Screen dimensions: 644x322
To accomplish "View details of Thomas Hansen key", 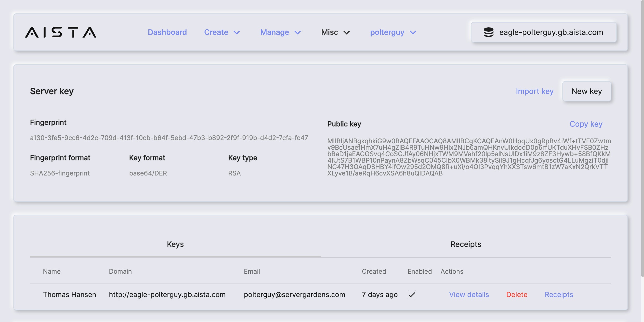I will (469, 295).
